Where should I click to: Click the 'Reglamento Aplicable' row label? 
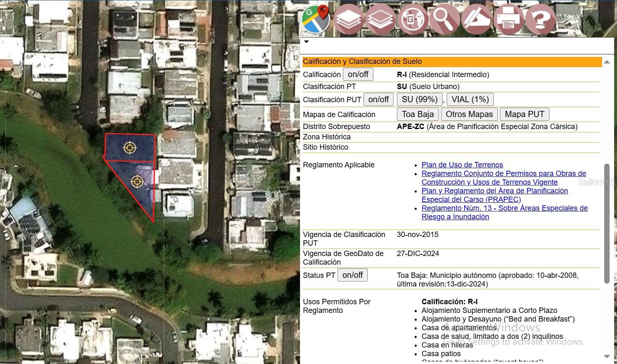click(339, 165)
